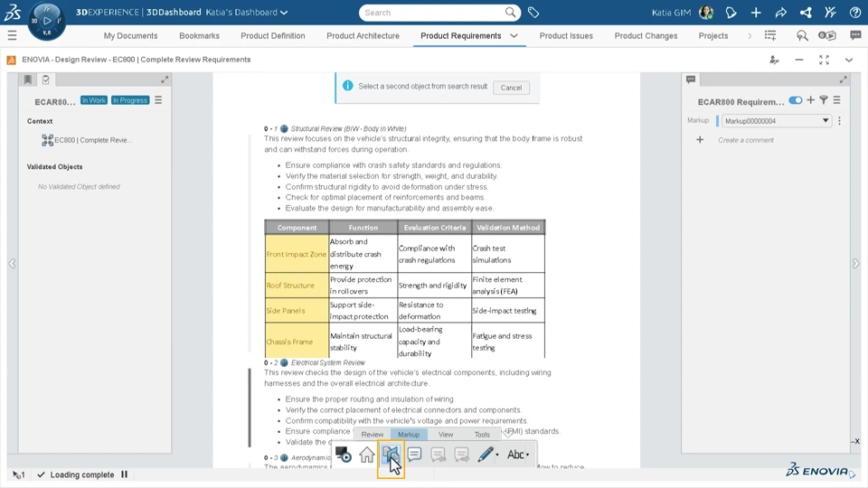Click the Home icon in markup toolbar
868x488 pixels.
pyautogui.click(x=366, y=455)
